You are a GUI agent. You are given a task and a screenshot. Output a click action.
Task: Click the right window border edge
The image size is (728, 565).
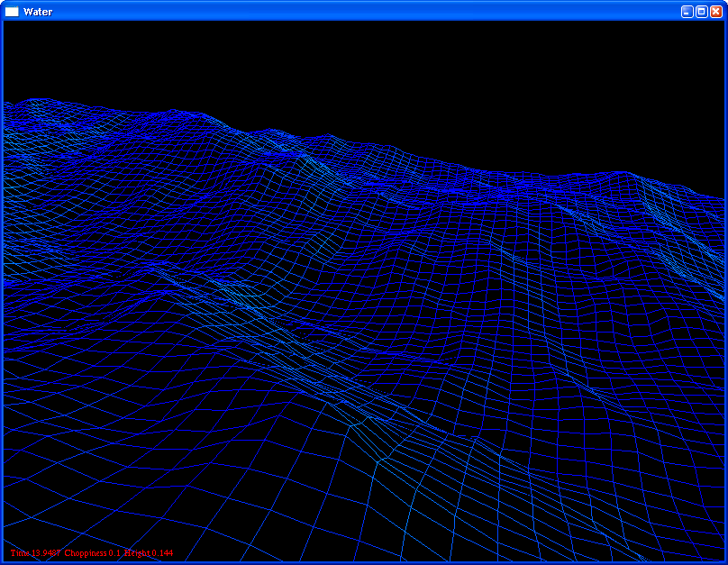pos(726,288)
